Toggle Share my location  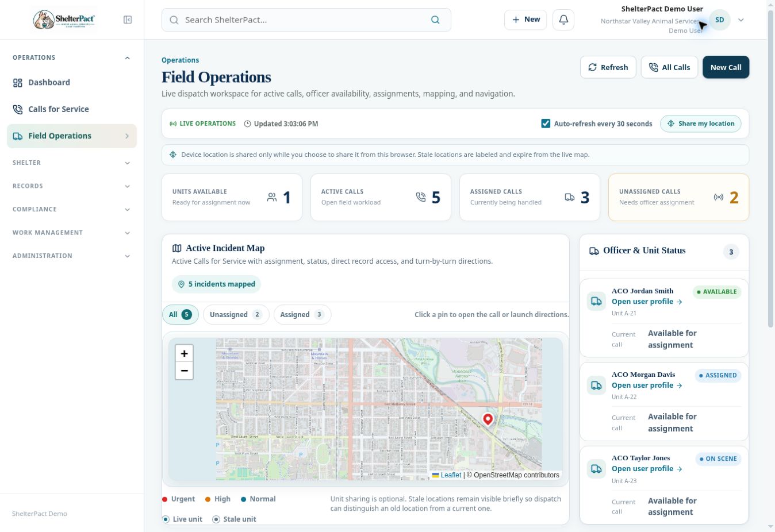pos(701,124)
